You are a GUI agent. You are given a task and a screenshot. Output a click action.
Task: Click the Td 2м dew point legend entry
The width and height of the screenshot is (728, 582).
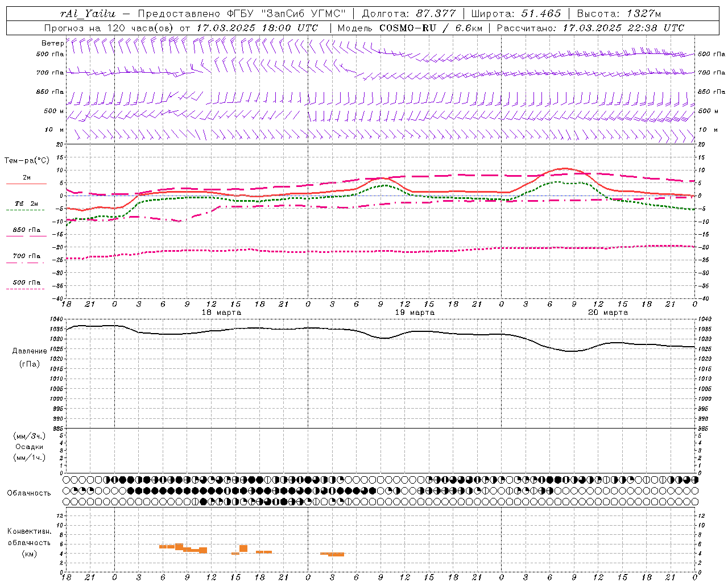(x=26, y=203)
